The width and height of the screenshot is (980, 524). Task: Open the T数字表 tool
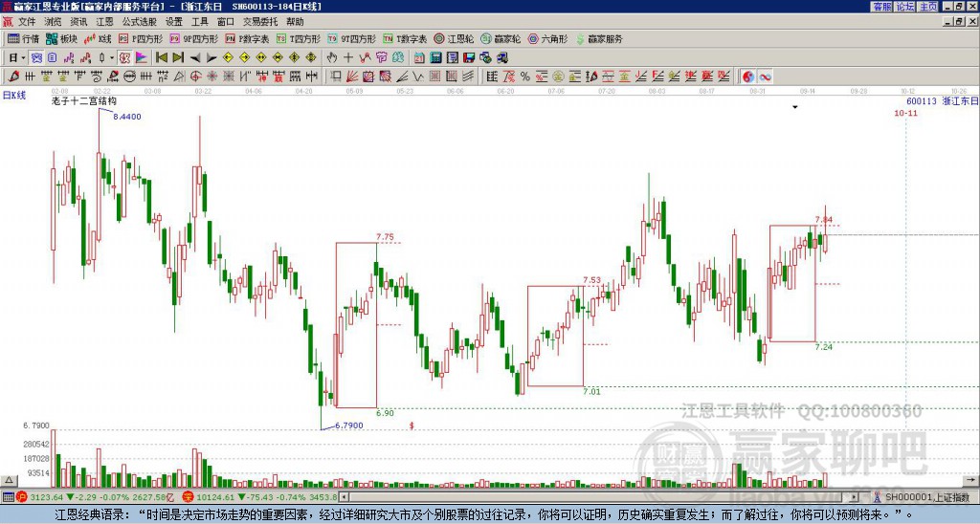[405, 38]
